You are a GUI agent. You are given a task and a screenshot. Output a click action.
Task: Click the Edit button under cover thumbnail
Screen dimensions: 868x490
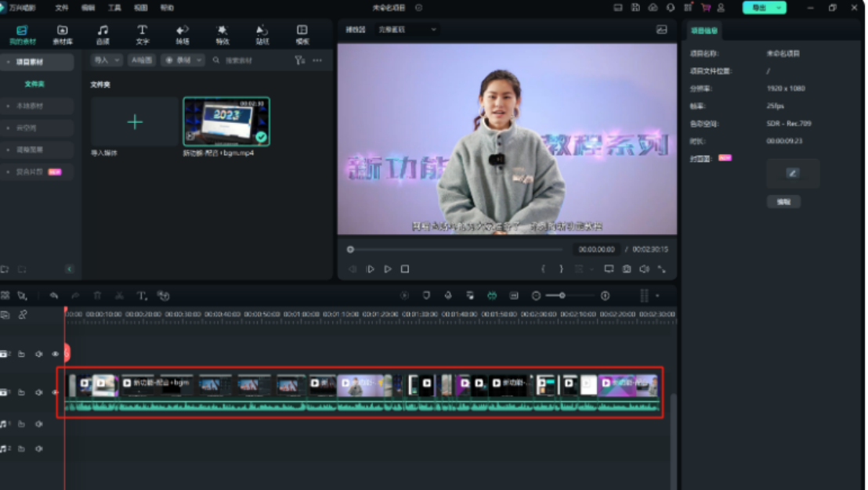tap(783, 201)
